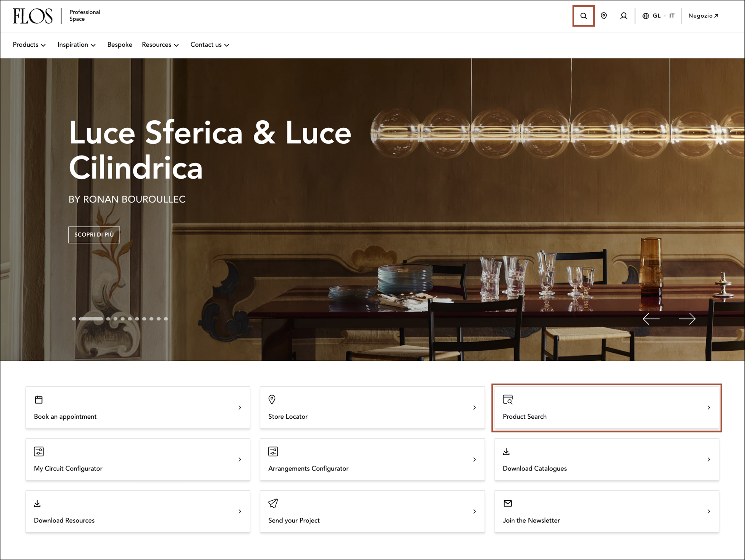The height and width of the screenshot is (560, 745).
Task: Go to next slide with right arrow
Action: point(687,318)
